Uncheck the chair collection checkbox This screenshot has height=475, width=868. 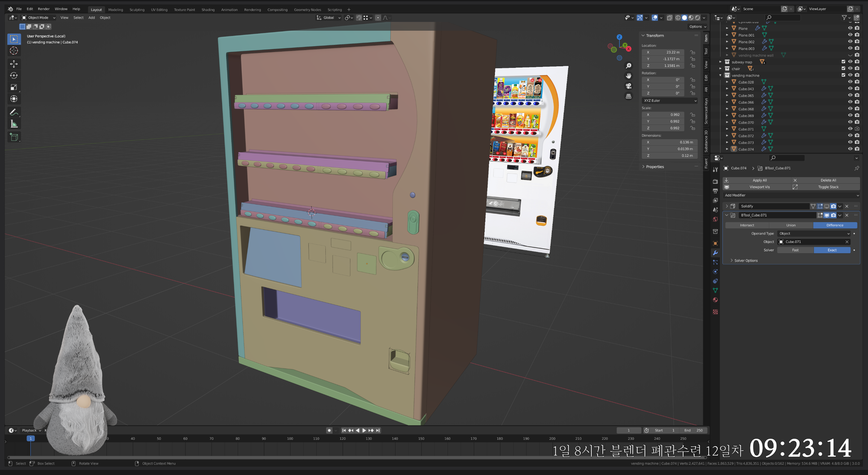pyautogui.click(x=843, y=68)
